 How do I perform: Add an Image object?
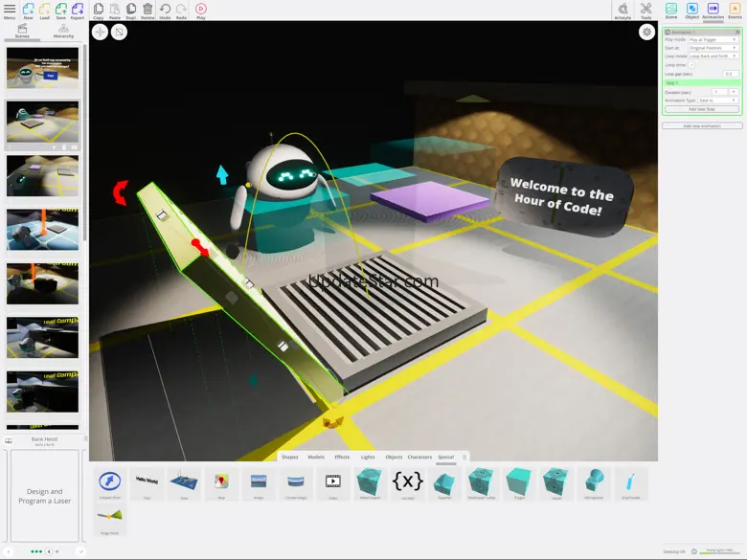259,483
